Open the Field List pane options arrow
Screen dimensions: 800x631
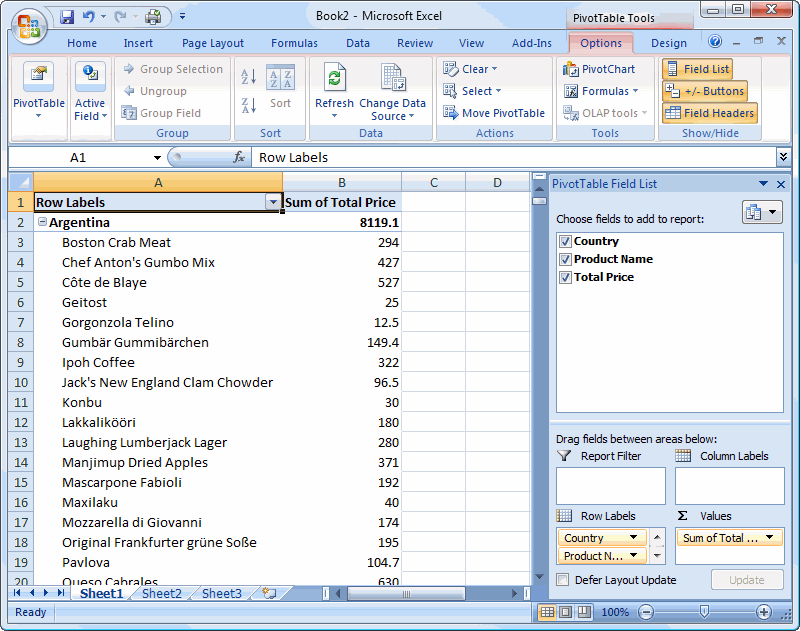[x=763, y=184]
